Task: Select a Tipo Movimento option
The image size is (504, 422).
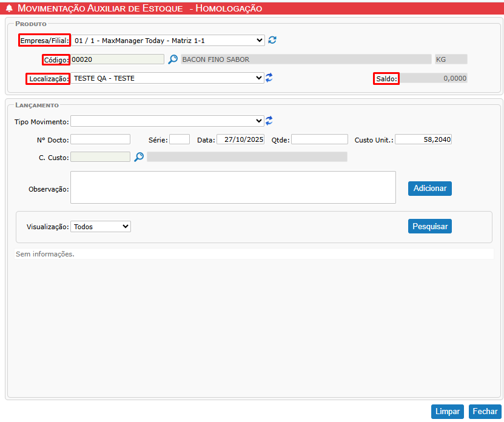Action: 167,121
